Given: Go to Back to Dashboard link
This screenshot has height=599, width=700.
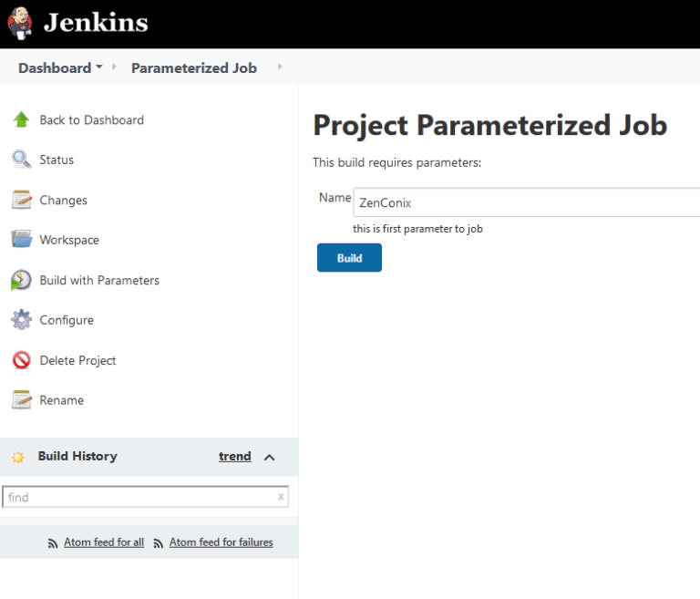Looking at the screenshot, I should [x=91, y=120].
